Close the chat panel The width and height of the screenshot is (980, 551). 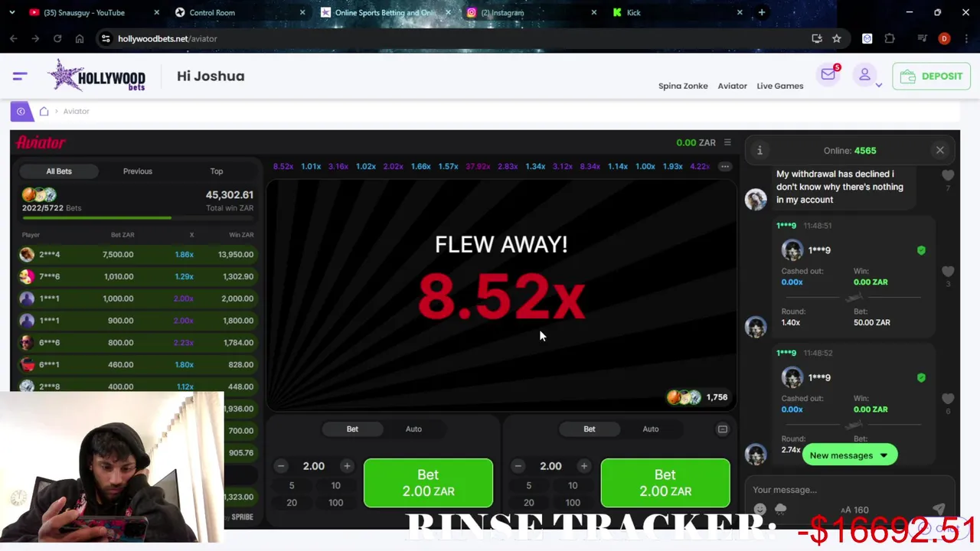point(940,150)
